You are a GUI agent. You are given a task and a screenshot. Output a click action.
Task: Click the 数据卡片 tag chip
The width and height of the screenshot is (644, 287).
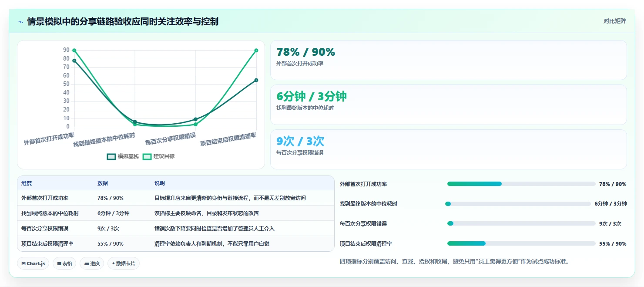124,263
